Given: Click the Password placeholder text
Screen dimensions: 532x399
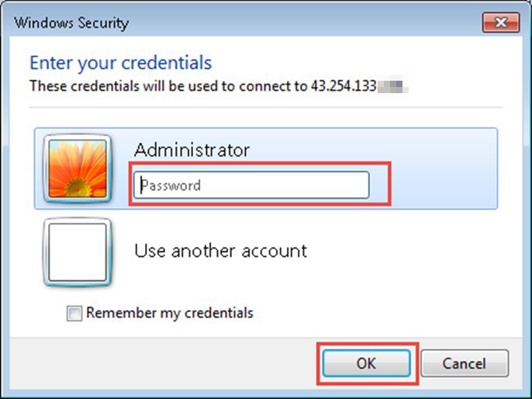Looking at the screenshot, I should (x=171, y=186).
